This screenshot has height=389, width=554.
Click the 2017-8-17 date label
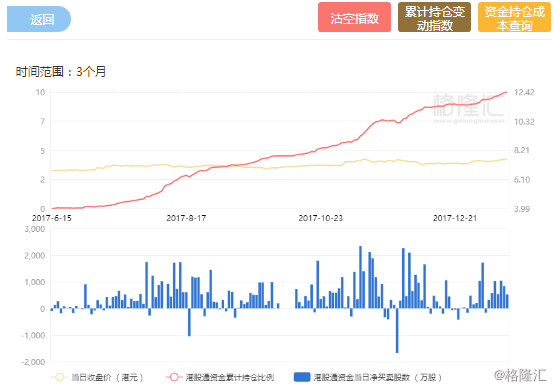pyautogui.click(x=186, y=218)
